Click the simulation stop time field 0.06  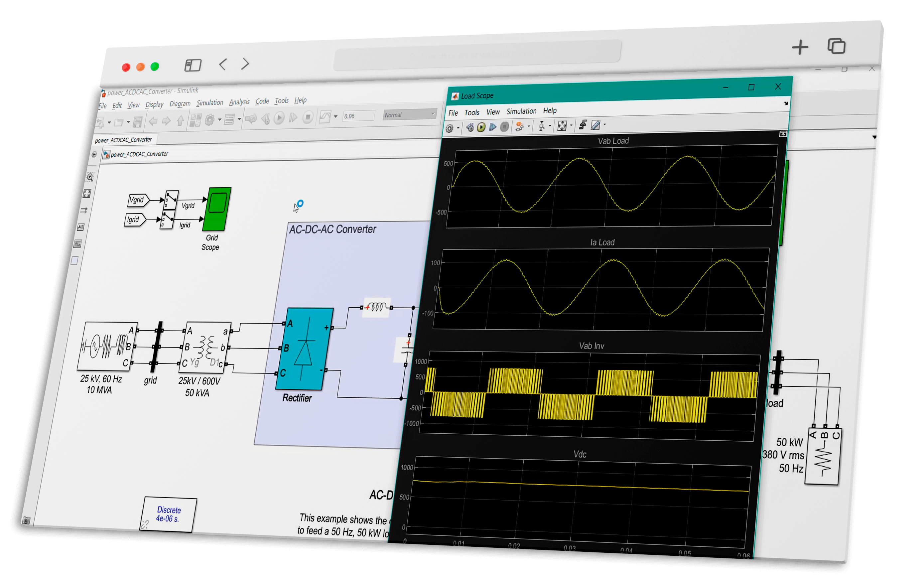tap(358, 116)
